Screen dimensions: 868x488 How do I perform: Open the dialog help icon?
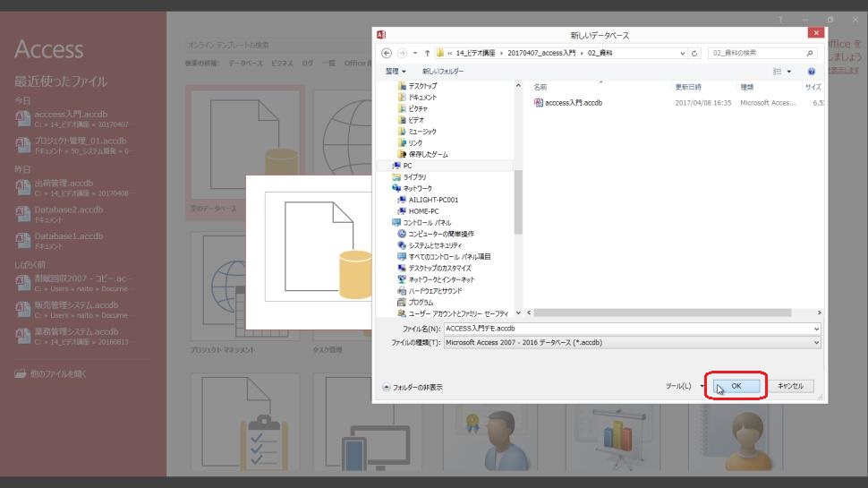tap(811, 72)
